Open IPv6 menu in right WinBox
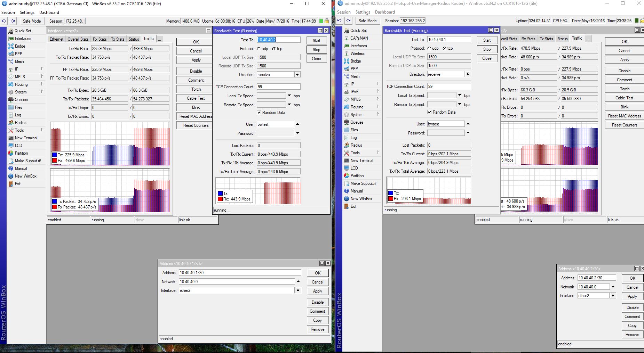This screenshot has width=644, height=353. coord(354,92)
